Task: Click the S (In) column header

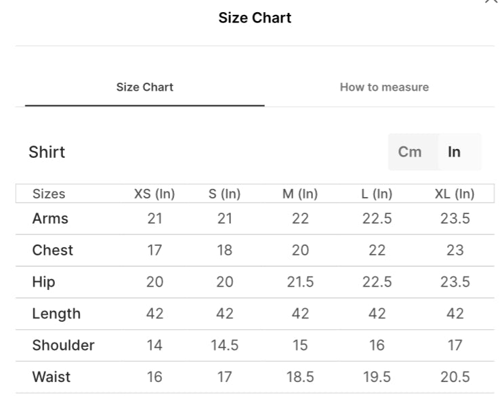Action: click(224, 194)
